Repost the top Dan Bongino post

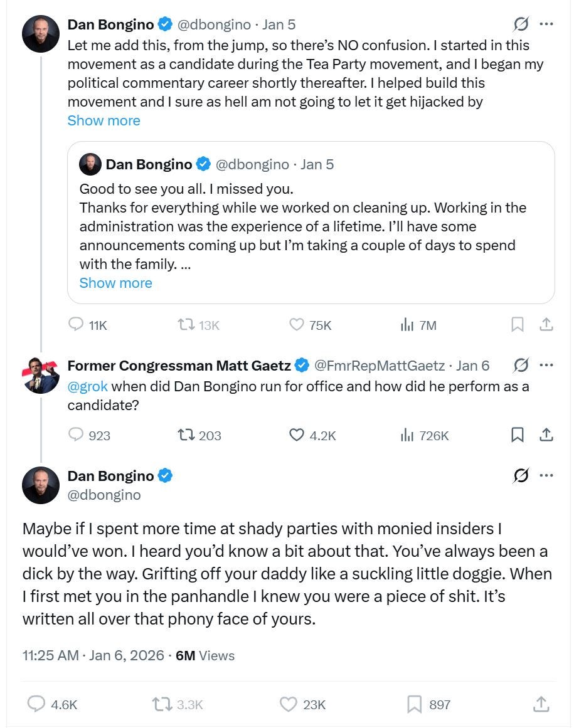(x=186, y=325)
